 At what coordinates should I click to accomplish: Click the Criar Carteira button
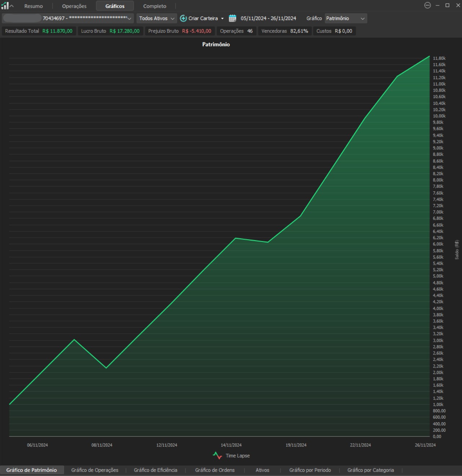[203, 18]
